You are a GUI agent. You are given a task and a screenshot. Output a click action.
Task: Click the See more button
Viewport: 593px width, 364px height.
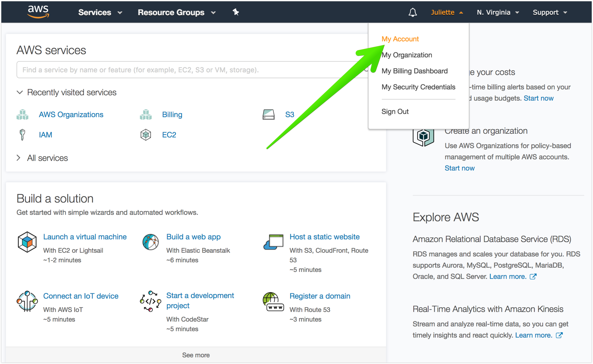point(196,355)
